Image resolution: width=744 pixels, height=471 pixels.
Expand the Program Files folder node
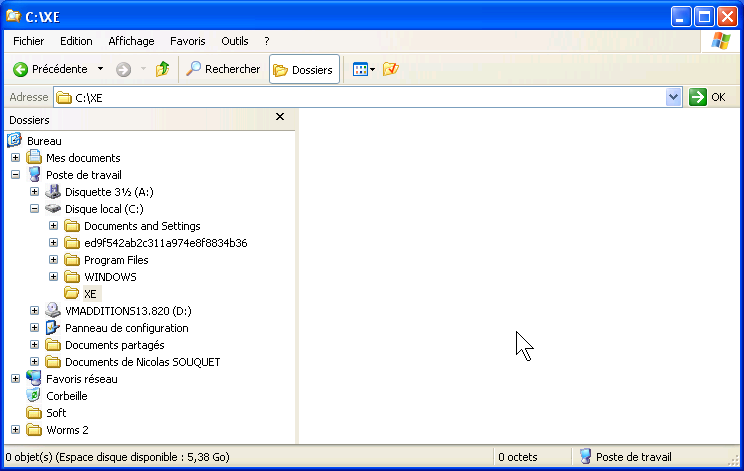(x=53, y=260)
